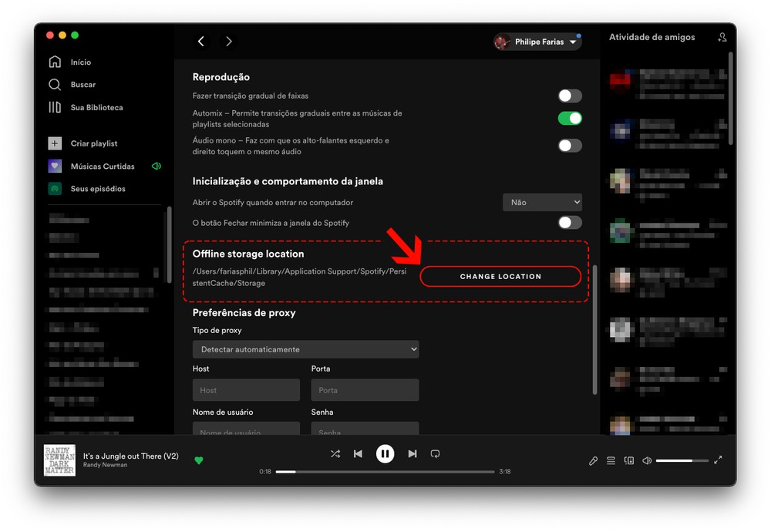This screenshot has width=771, height=532.
Task: Skip to the previous track
Action: [358, 454]
